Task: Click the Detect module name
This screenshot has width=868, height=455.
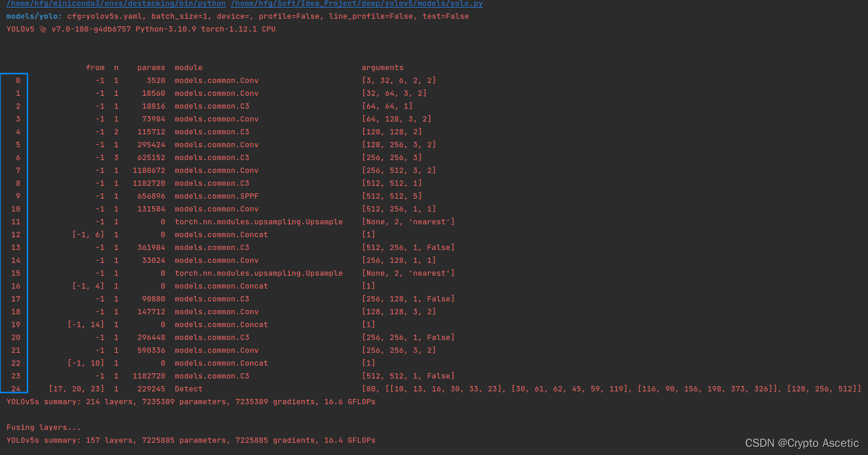Action: coord(189,389)
